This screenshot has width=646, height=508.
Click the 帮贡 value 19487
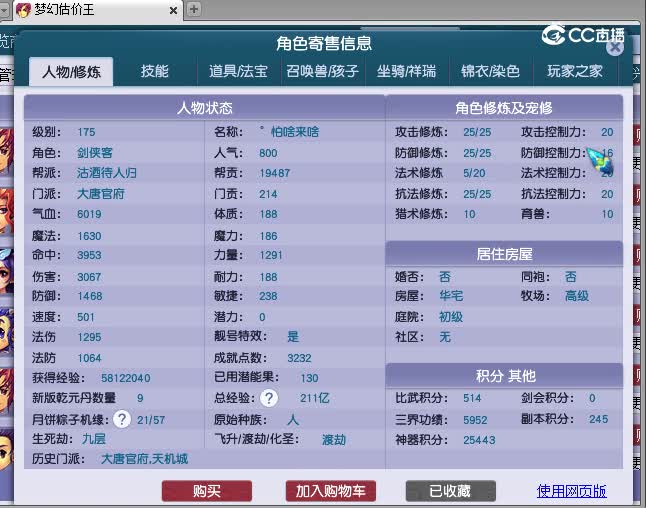coord(275,173)
